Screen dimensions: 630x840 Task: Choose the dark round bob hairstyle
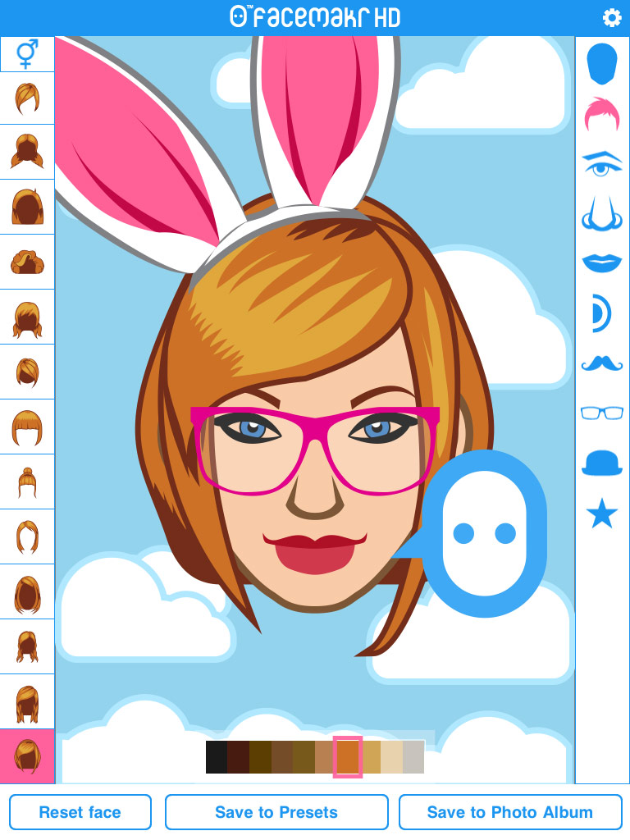27,207
